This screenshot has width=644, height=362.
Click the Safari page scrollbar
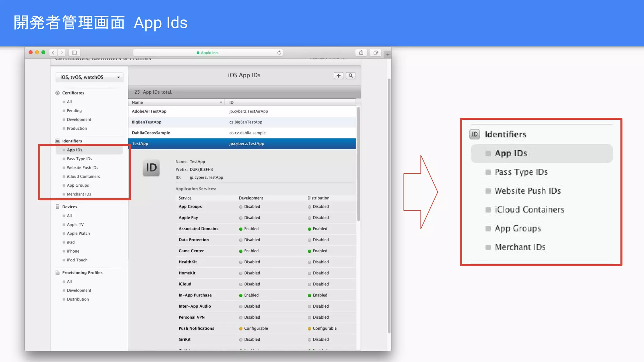tap(389, 206)
